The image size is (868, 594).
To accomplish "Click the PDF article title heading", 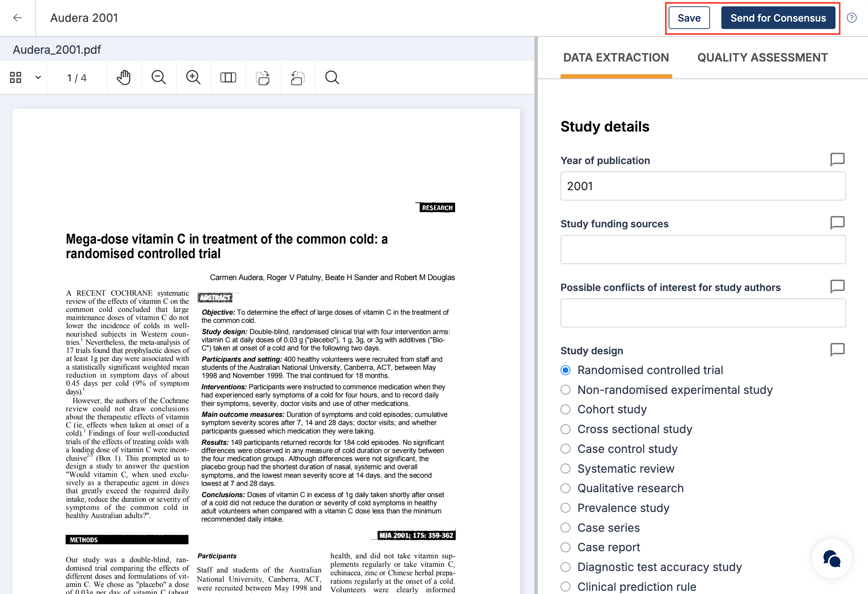I will click(x=227, y=246).
